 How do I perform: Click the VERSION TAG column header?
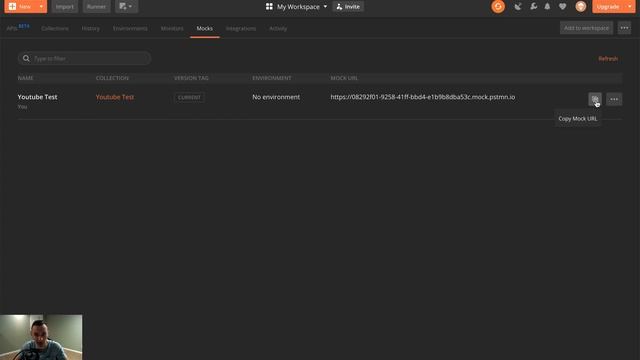[x=191, y=78]
